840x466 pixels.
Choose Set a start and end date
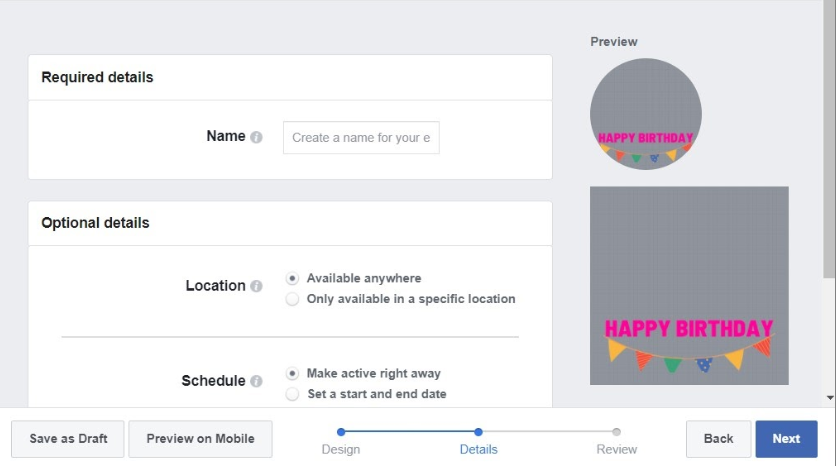292,394
